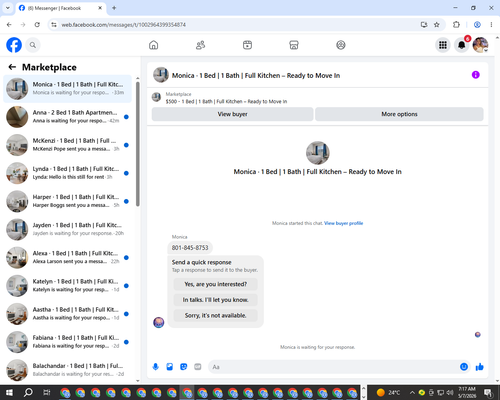Click Monica's small avatar beside message
The image size is (500, 400).
[159, 322]
